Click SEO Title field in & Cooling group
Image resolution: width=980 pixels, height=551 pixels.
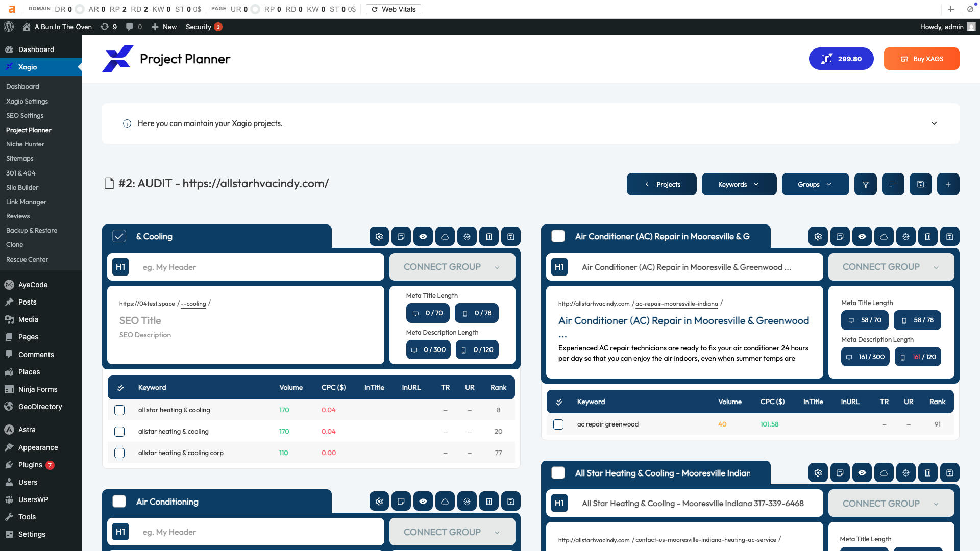(x=140, y=320)
